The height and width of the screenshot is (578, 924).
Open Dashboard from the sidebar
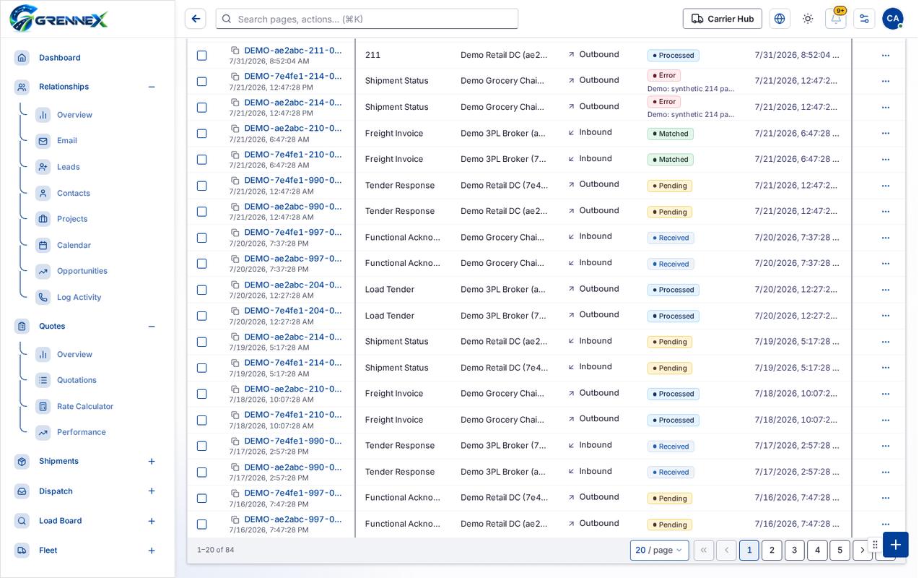coord(60,58)
